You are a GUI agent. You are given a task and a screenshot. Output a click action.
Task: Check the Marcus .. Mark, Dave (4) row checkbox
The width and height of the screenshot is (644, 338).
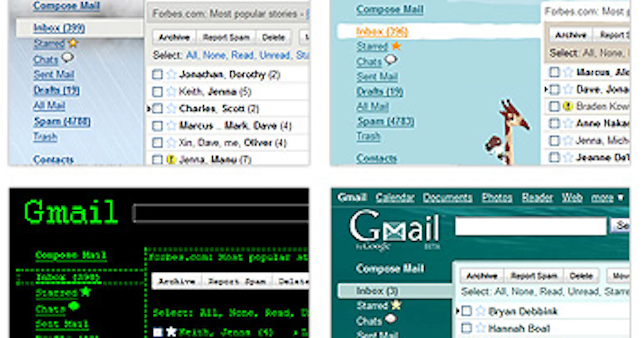[x=157, y=126]
